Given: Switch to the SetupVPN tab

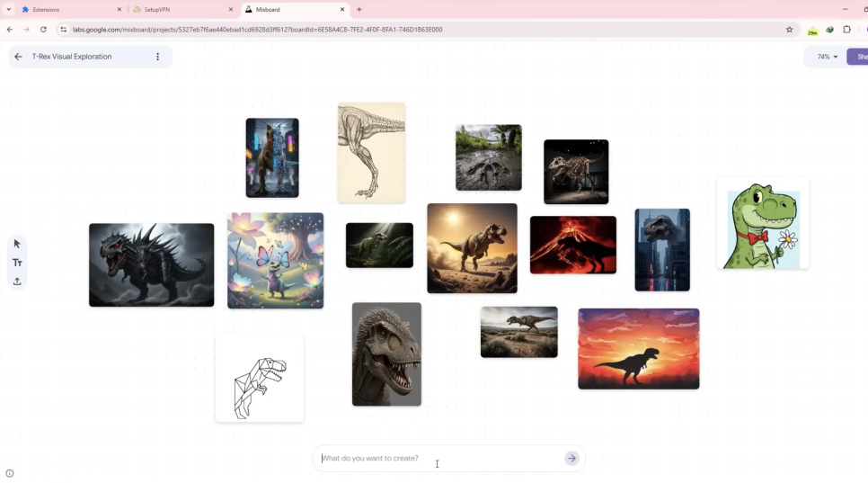Looking at the screenshot, I should pos(182,9).
